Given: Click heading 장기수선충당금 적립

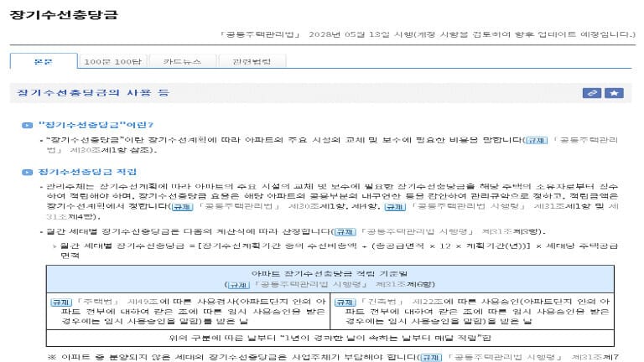Looking at the screenshot, I should coord(87,172).
